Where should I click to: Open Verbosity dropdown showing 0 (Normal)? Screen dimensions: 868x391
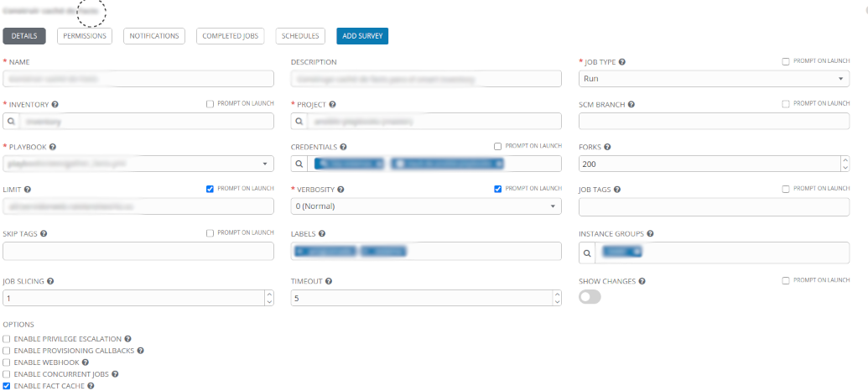pyautogui.click(x=426, y=206)
